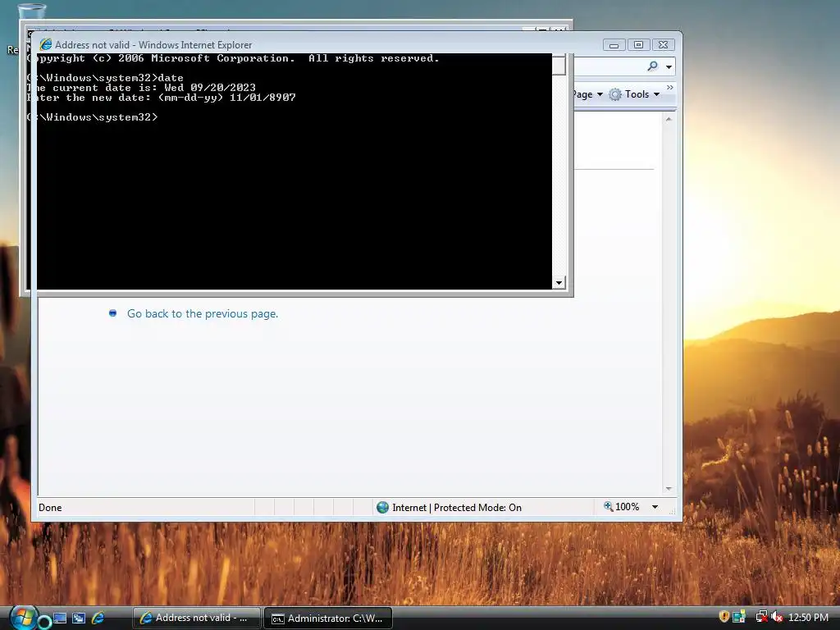This screenshot has width=840, height=630.
Task: Click the command prompt scroll down arrow
Action: click(559, 283)
